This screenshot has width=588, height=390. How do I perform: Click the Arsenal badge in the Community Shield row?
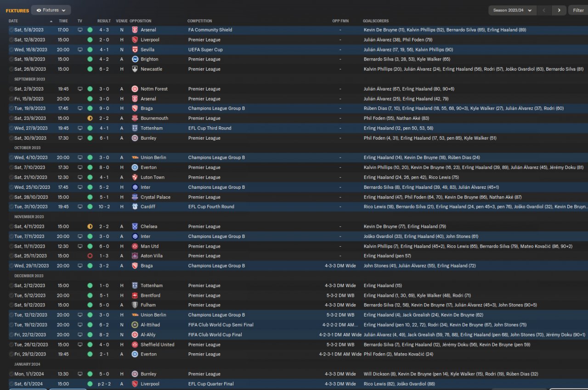pos(135,30)
